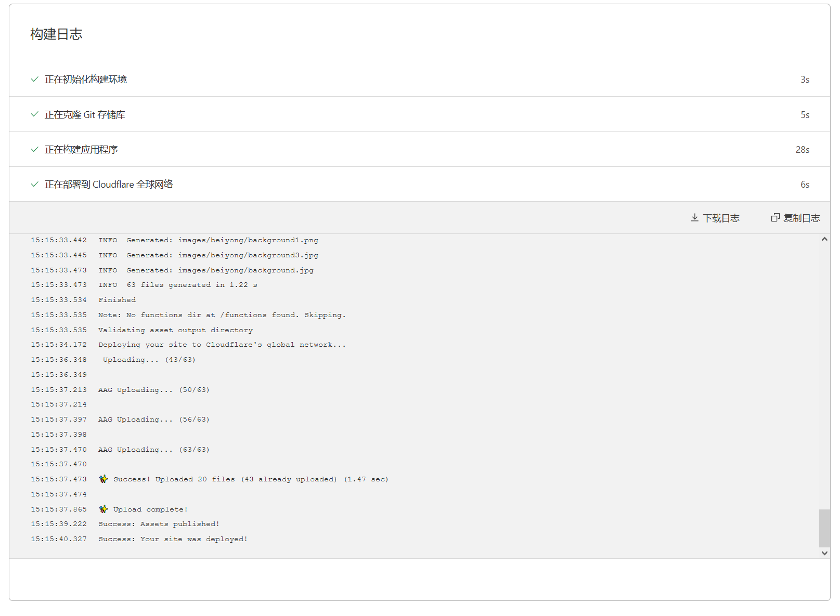The width and height of the screenshot is (840, 616).
Task: Click the copy icon next to 复制日志
Action: [775, 218]
